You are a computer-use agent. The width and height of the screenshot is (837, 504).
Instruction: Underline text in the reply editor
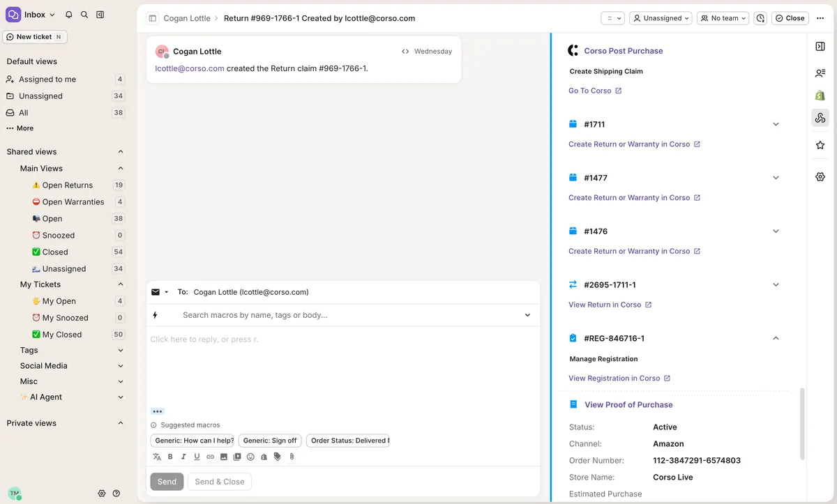pyautogui.click(x=197, y=457)
